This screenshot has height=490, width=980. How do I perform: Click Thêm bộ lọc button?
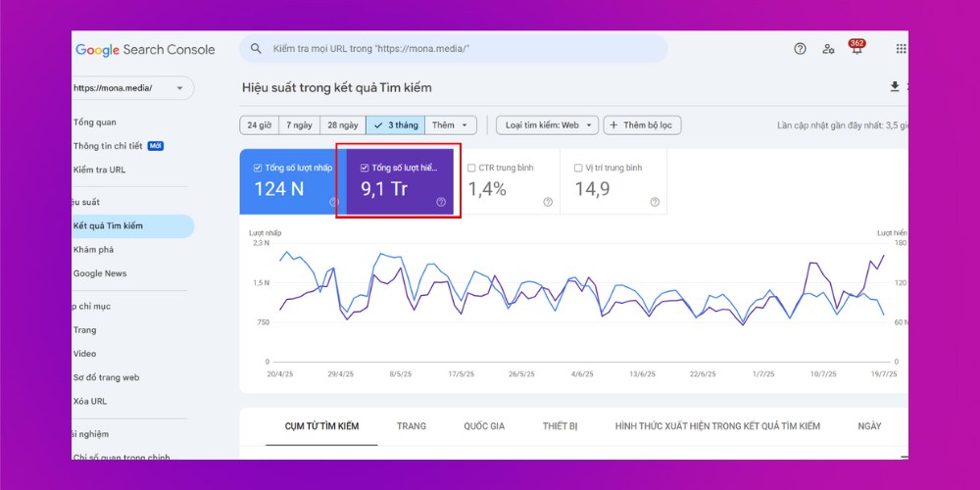point(642,125)
